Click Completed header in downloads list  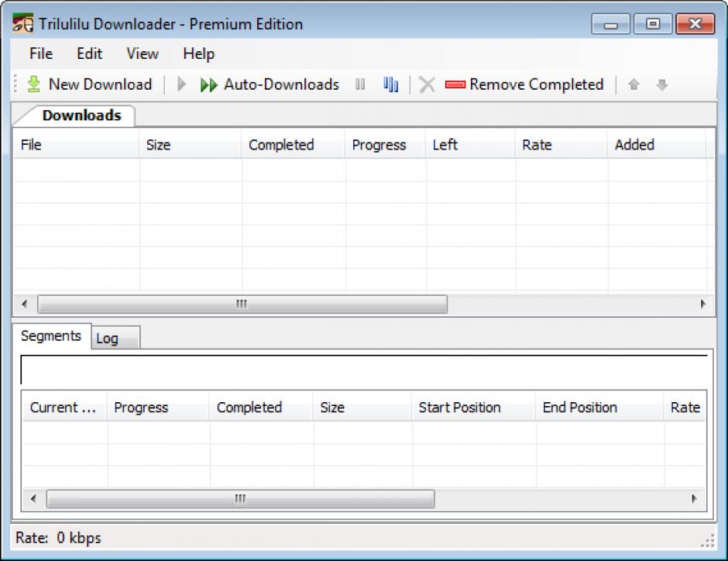point(293,145)
